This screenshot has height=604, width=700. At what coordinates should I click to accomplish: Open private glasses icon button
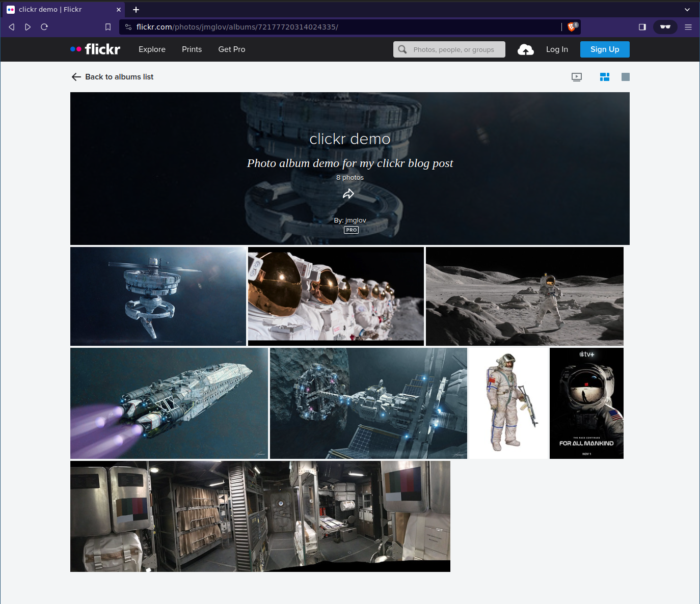click(665, 27)
